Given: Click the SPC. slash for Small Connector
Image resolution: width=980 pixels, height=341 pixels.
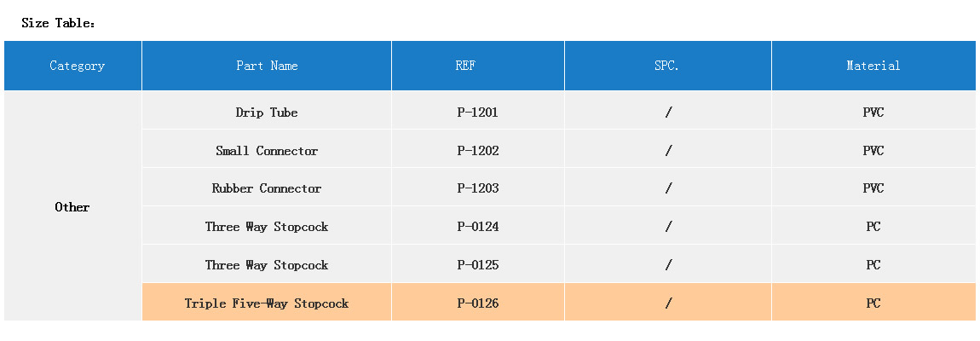Looking at the screenshot, I should point(669,151).
